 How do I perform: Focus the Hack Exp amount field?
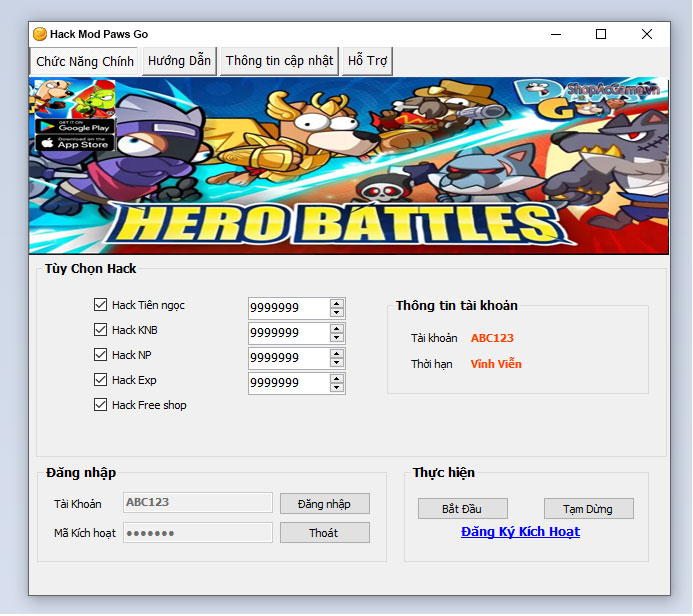click(289, 383)
